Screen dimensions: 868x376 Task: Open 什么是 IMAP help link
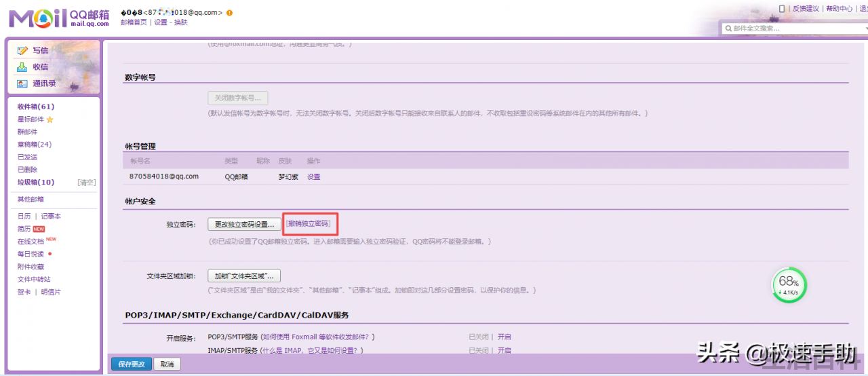point(311,350)
